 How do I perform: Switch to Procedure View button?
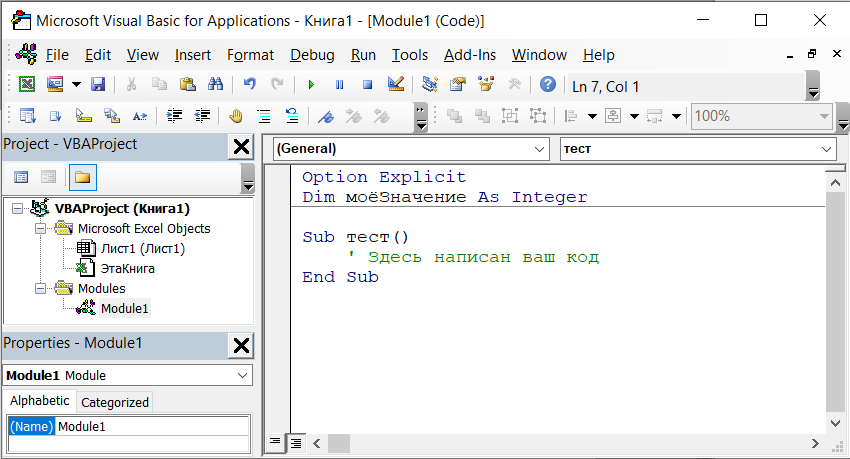275,443
